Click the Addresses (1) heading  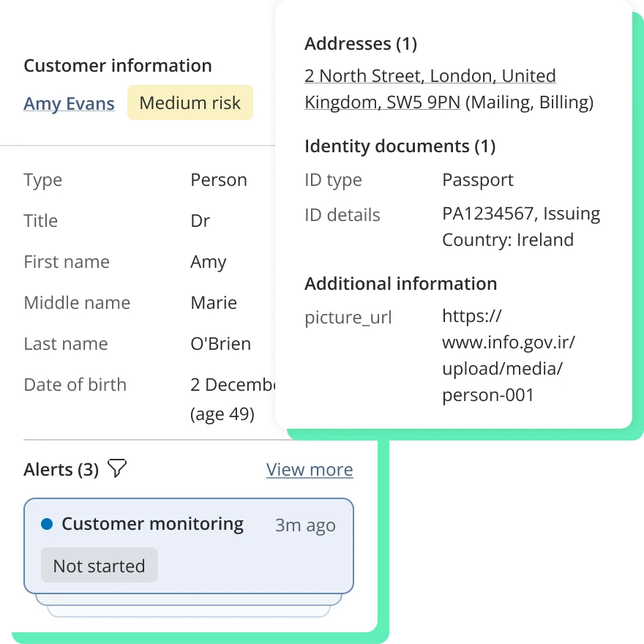click(360, 44)
